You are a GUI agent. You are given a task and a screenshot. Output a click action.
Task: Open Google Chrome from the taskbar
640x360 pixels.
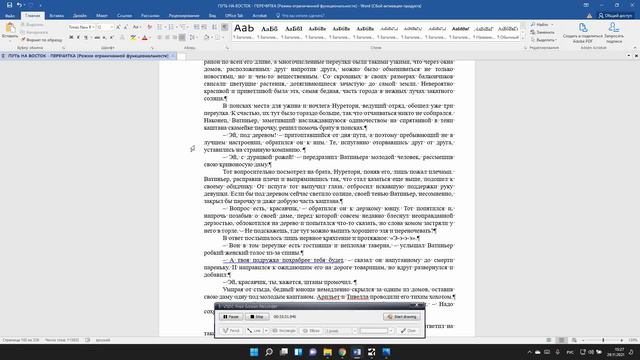pyautogui.click(x=342, y=352)
